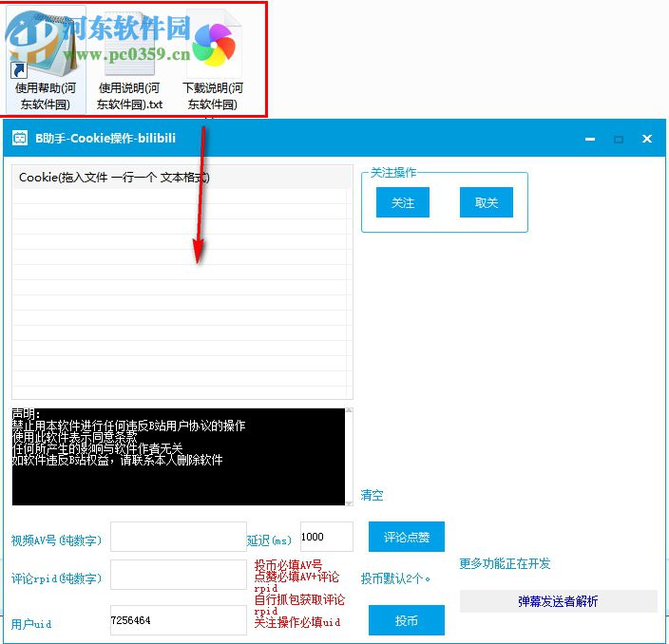Click the Cookie list column header
669x644 pixels.
click(182, 177)
